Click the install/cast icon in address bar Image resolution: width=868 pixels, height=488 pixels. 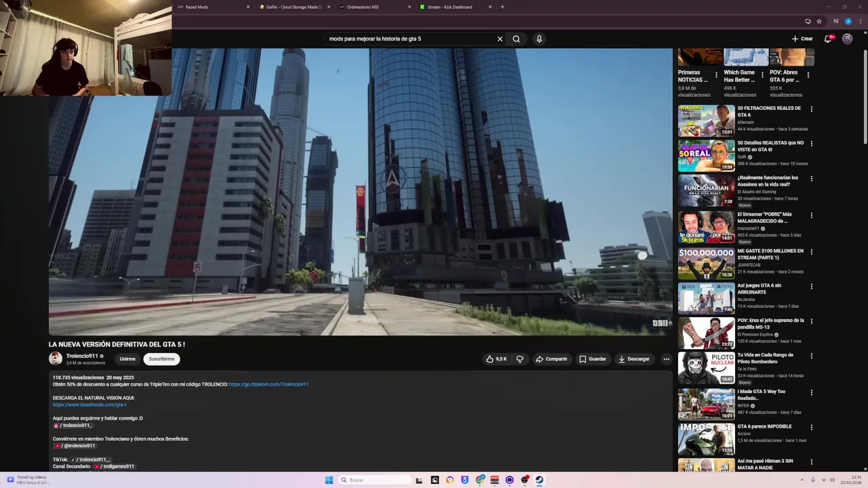808,21
